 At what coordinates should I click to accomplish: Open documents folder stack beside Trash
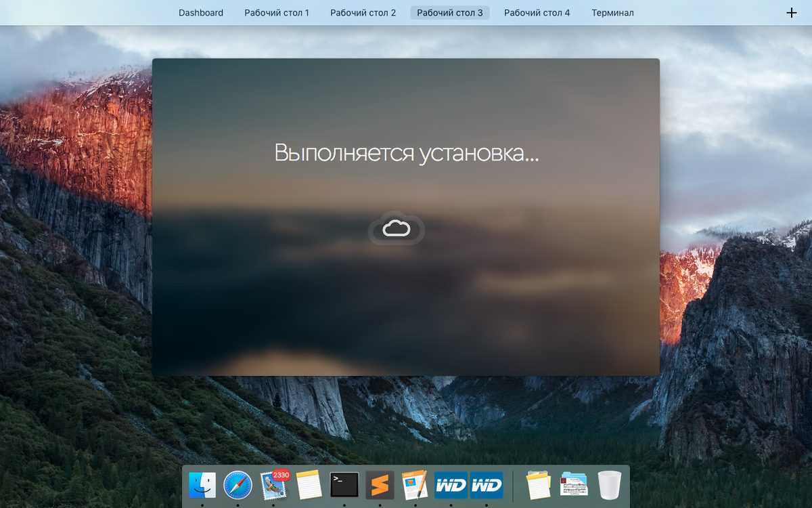pyautogui.click(x=574, y=485)
